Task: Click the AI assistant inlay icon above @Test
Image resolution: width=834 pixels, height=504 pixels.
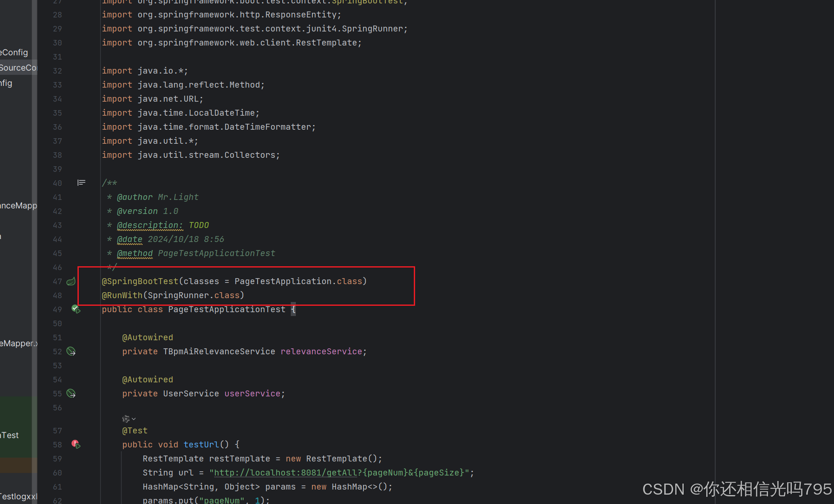Action: (x=126, y=419)
